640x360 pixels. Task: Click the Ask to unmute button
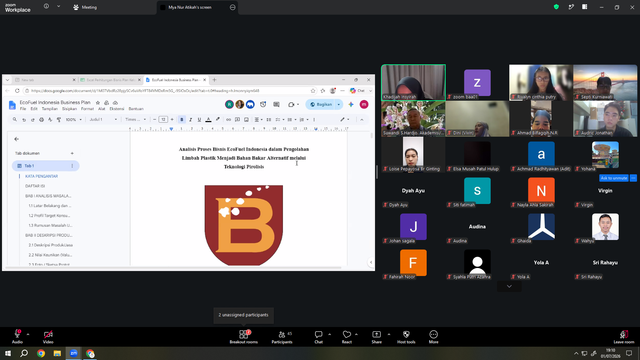tap(614, 178)
